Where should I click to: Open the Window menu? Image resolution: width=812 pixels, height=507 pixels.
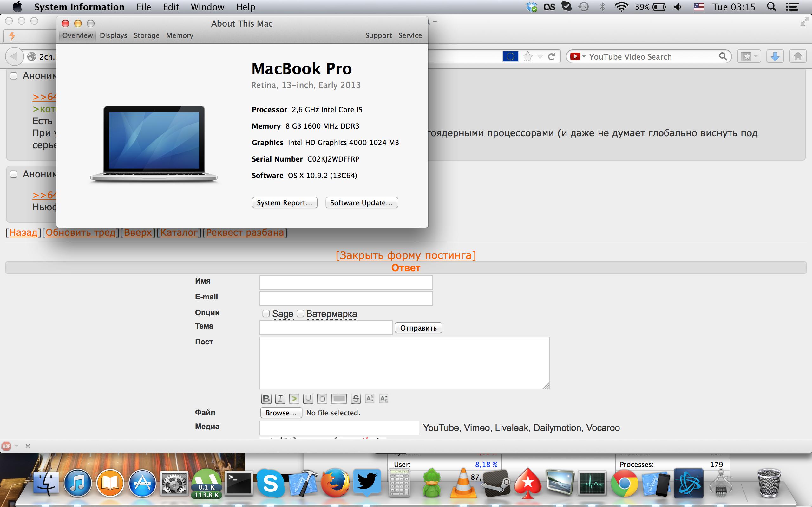click(x=207, y=7)
